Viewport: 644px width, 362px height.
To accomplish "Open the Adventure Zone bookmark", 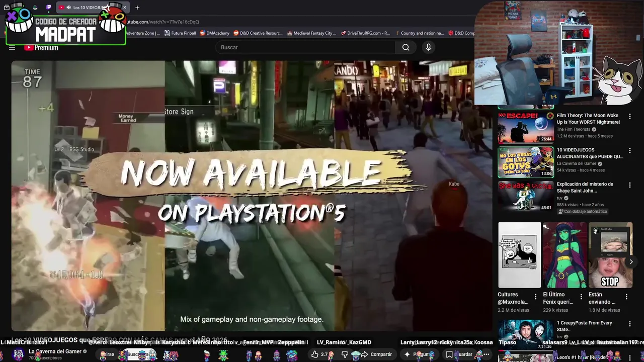I will pos(143,33).
